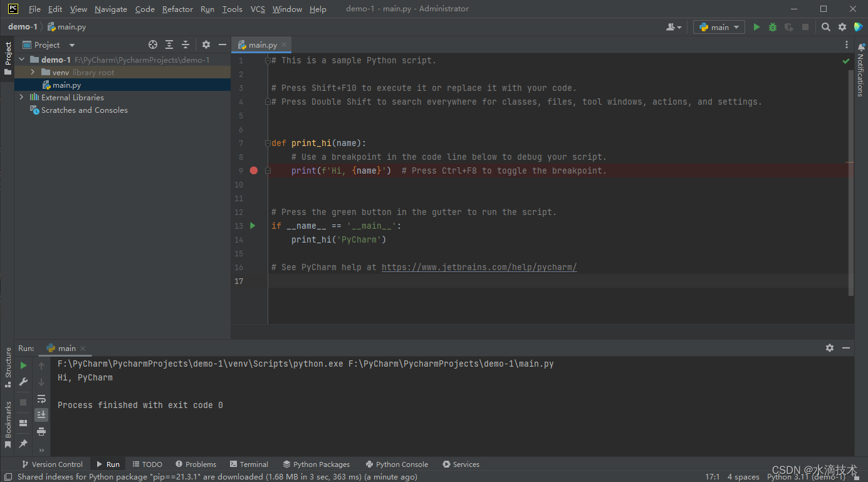Click the toolbar Stop square icon

click(x=805, y=27)
